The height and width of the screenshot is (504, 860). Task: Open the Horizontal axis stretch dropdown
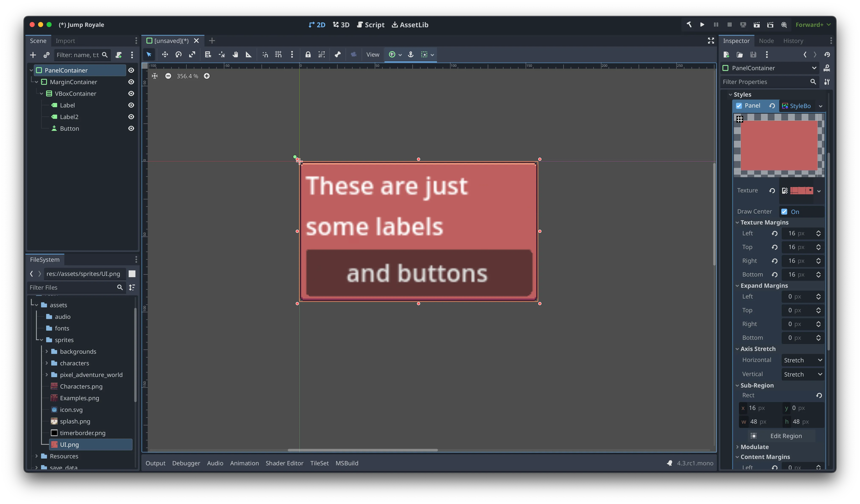pos(803,360)
